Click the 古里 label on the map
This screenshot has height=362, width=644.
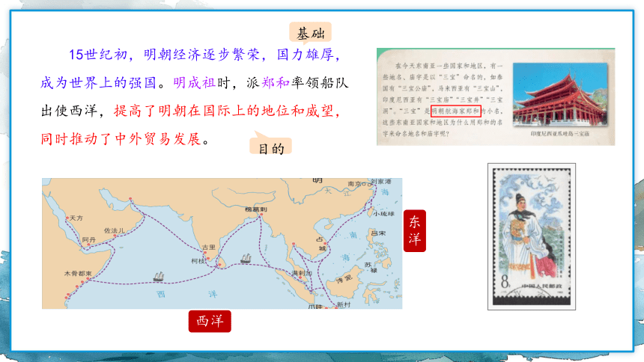[x=209, y=247]
